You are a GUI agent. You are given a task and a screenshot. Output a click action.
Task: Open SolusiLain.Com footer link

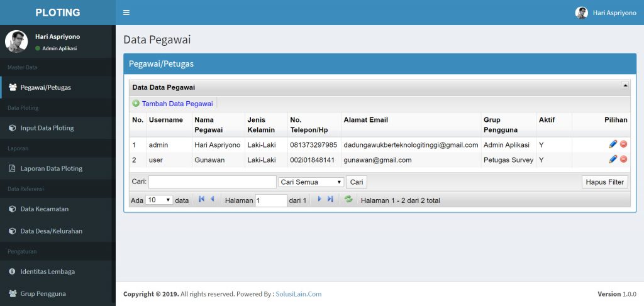tap(299, 294)
